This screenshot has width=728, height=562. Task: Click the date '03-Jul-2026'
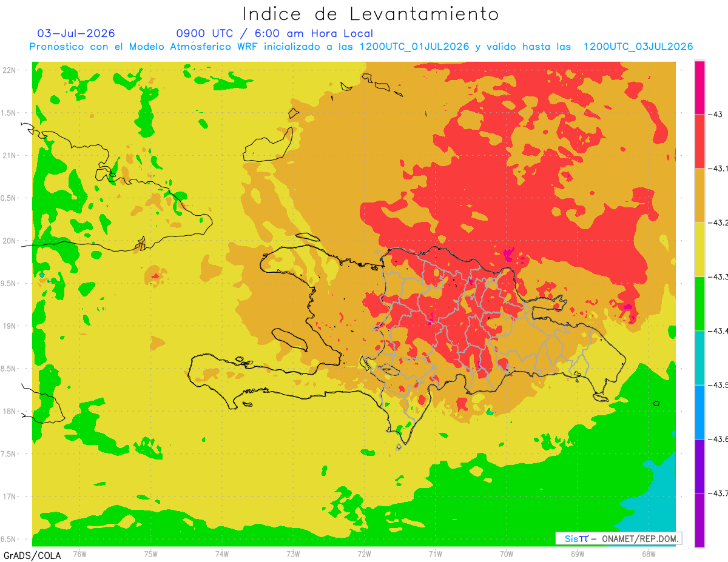tap(76, 33)
